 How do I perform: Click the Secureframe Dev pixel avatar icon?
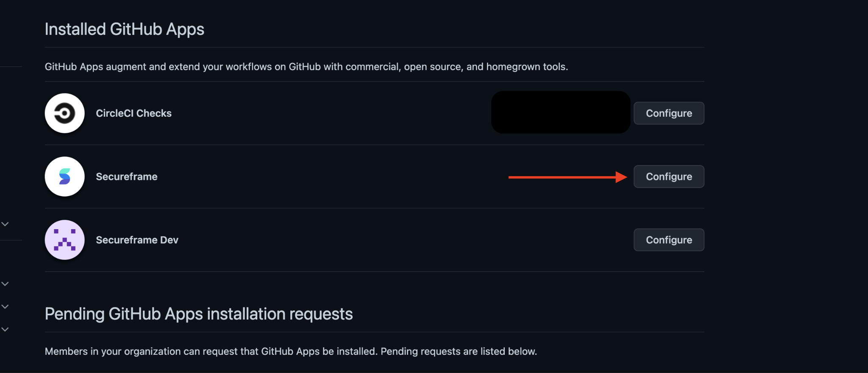64,240
